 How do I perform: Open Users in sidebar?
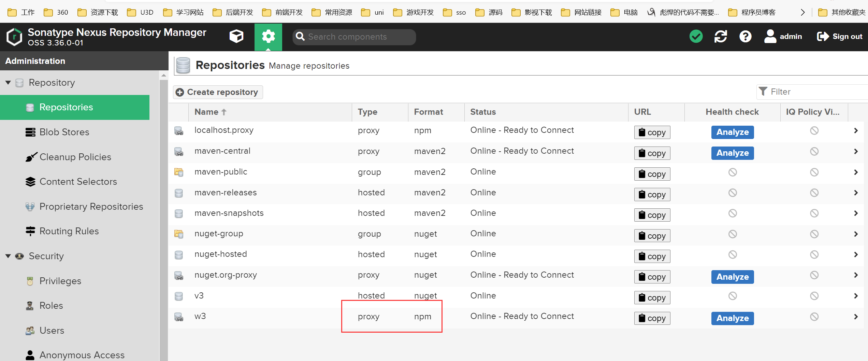pos(52,331)
